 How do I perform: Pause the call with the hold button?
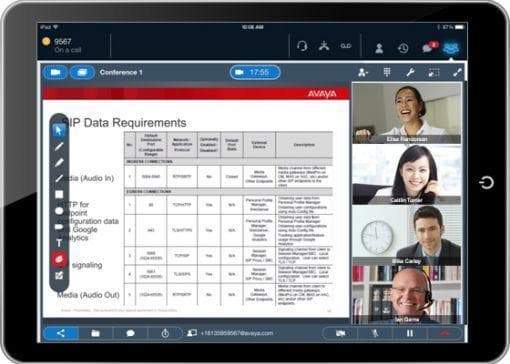click(410, 333)
